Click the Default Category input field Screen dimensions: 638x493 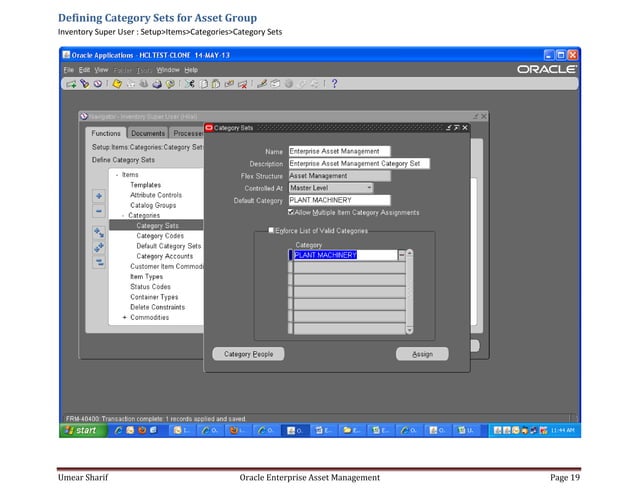339,200
